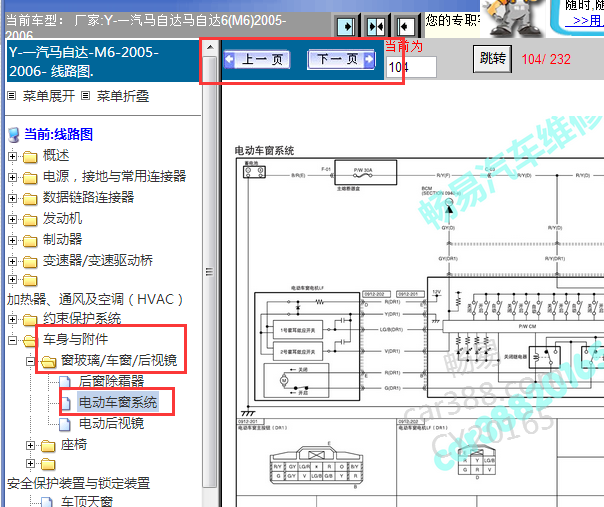
Task: Click the 电动后视镜 page icon
Action: 65,424
